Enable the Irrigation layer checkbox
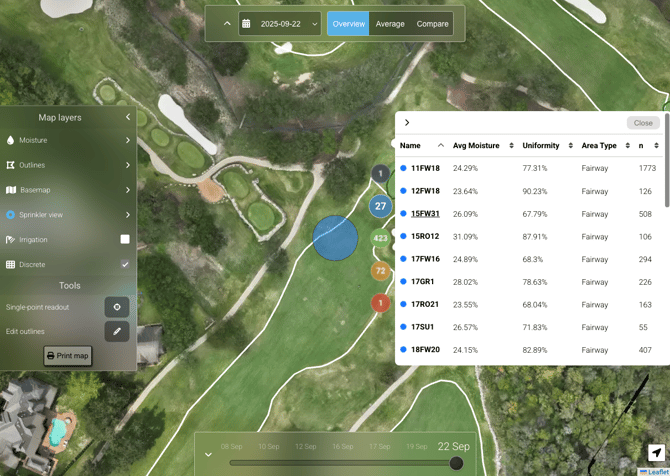 click(125, 240)
